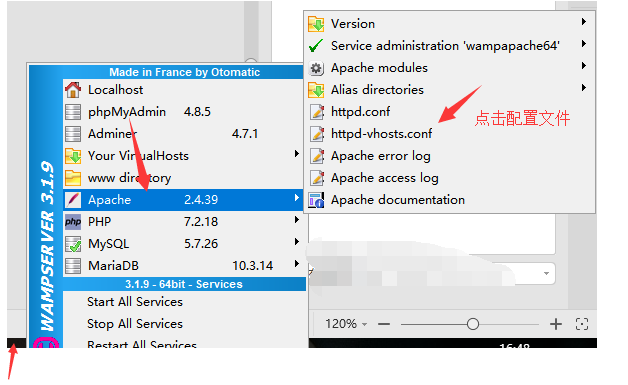Select Stop All Services
Screen dimensions: 628x385
[135, 324]
